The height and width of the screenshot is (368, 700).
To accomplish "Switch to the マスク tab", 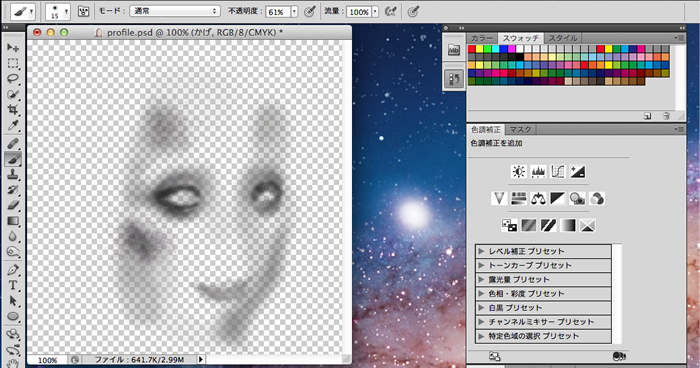I will [x=520, y=130].
